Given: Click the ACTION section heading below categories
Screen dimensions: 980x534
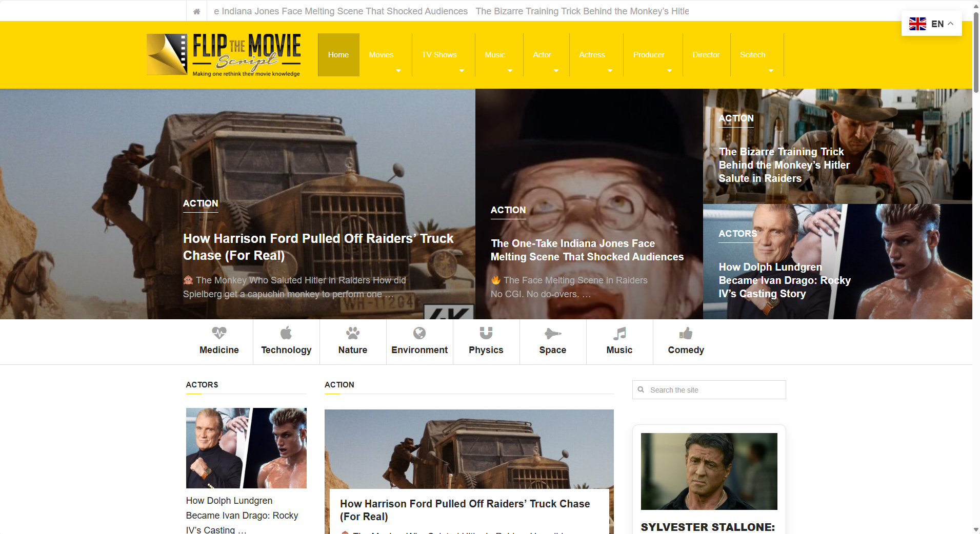Looking at the screenshot, I should click(339, 385).
